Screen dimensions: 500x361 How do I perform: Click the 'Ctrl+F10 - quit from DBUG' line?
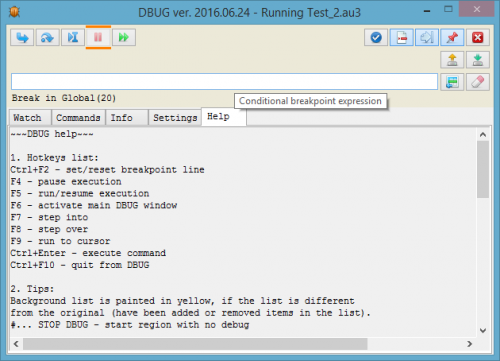tap(80, 265)
